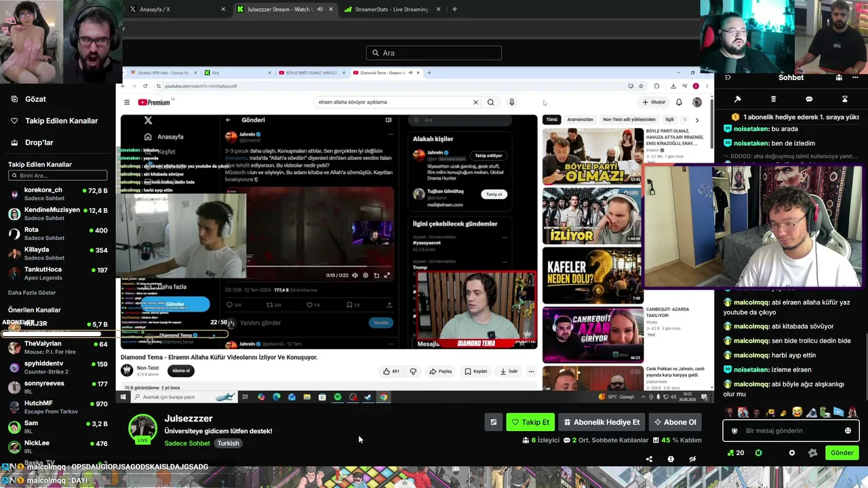Open TheValyrian recommended channel
The width and height of the screenshot is (868, 488).
[x=58, y=348]
